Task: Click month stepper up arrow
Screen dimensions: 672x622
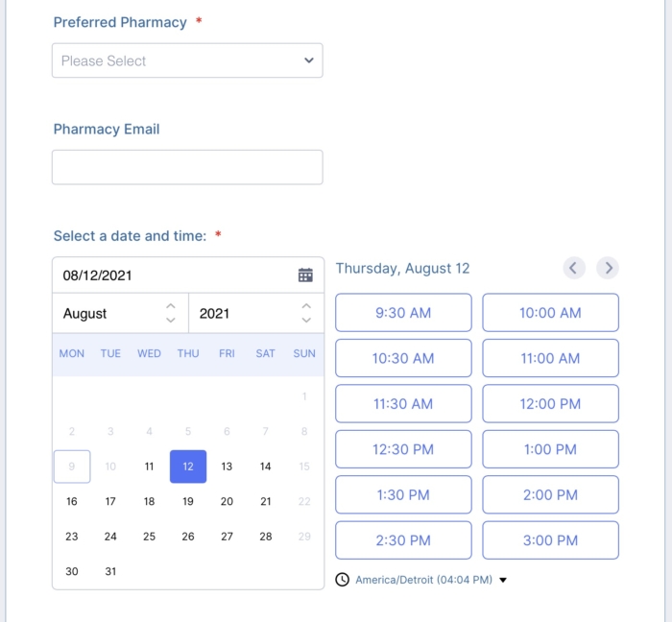Action: pos(171,306)
